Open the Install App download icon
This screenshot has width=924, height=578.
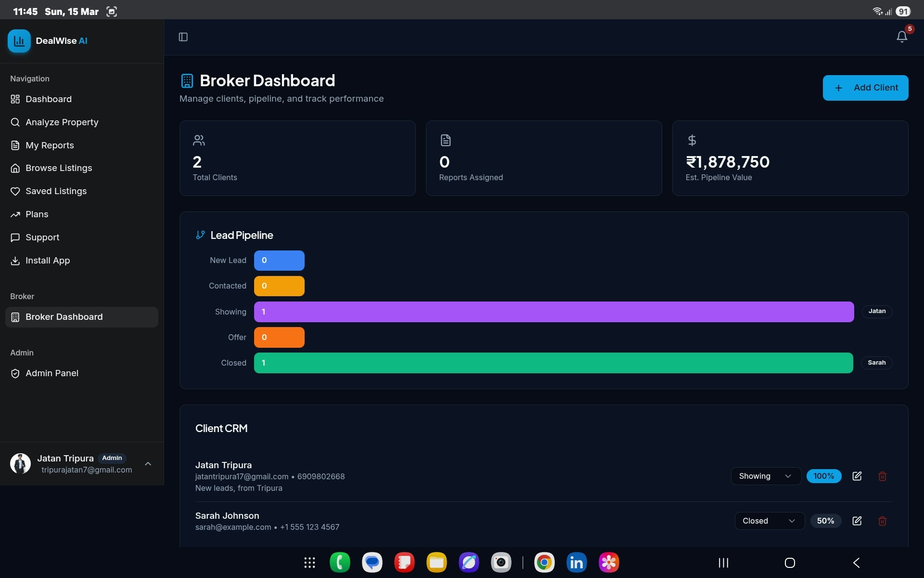[15, 261]
